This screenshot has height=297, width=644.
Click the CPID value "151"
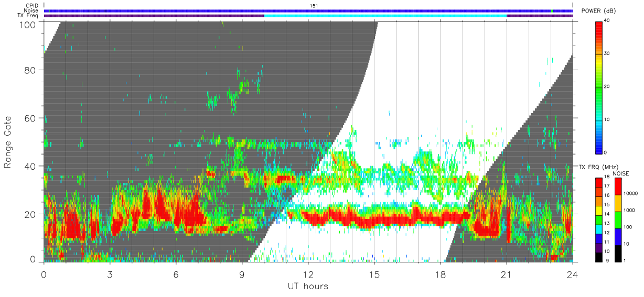pos(314,6)
